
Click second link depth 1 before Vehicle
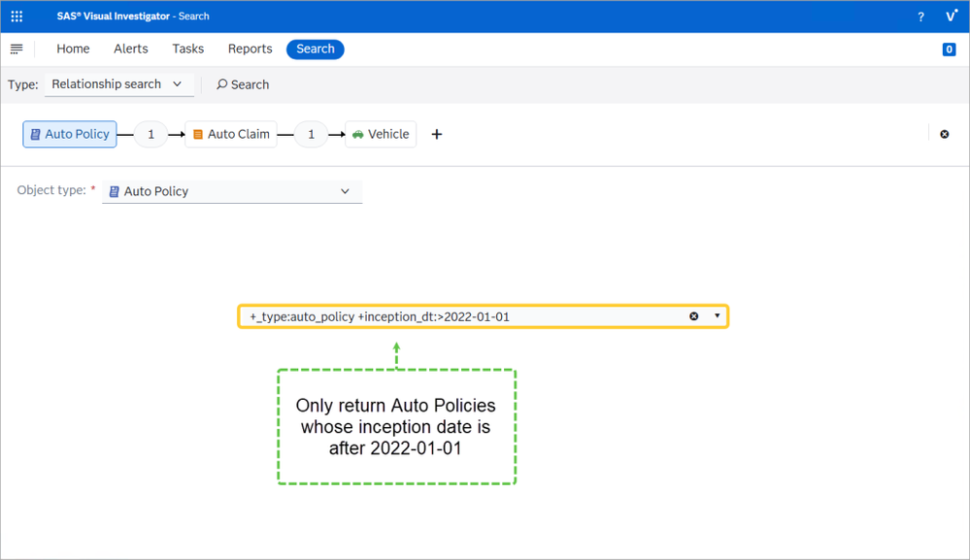pos(311,134)
